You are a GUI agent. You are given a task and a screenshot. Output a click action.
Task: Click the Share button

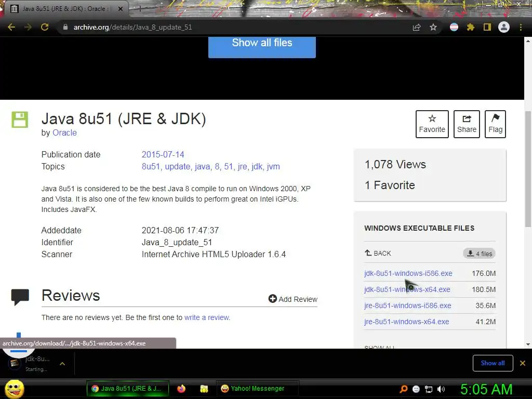[x=467, y=124]
